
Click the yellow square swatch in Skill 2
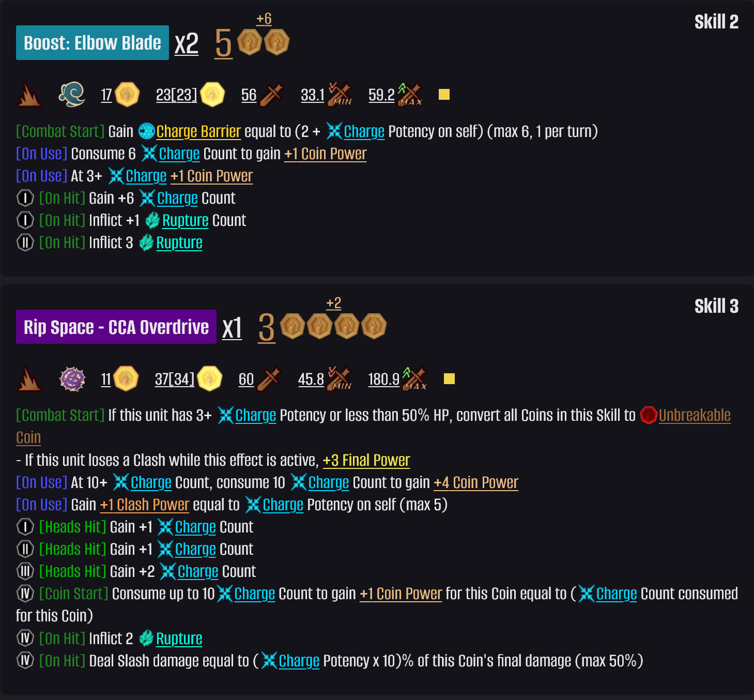pyautogui.click(x=444, y=95)
